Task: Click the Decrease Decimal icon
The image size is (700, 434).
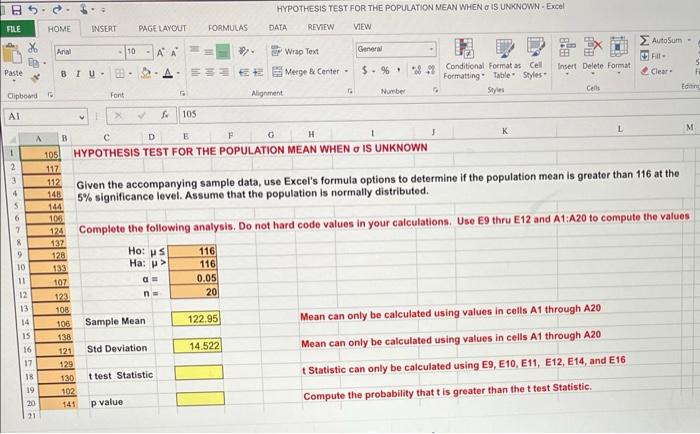Action: click(x=431, y=70)
